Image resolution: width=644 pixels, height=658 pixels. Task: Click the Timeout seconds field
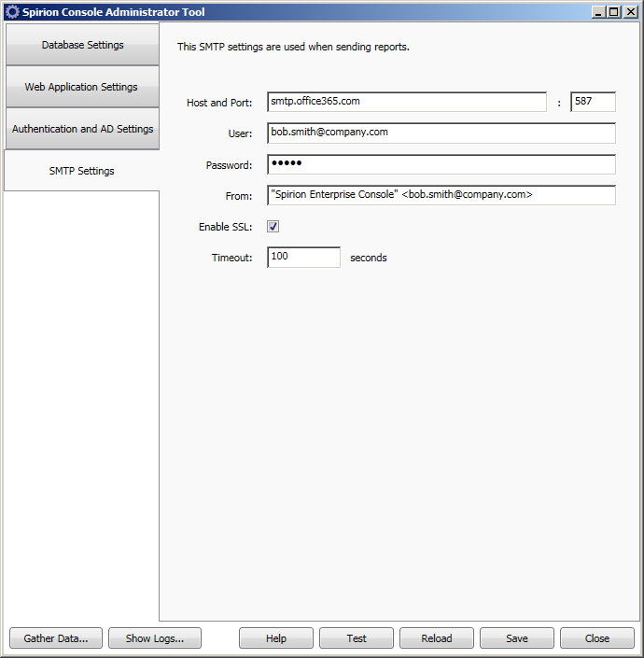[303, 258]
